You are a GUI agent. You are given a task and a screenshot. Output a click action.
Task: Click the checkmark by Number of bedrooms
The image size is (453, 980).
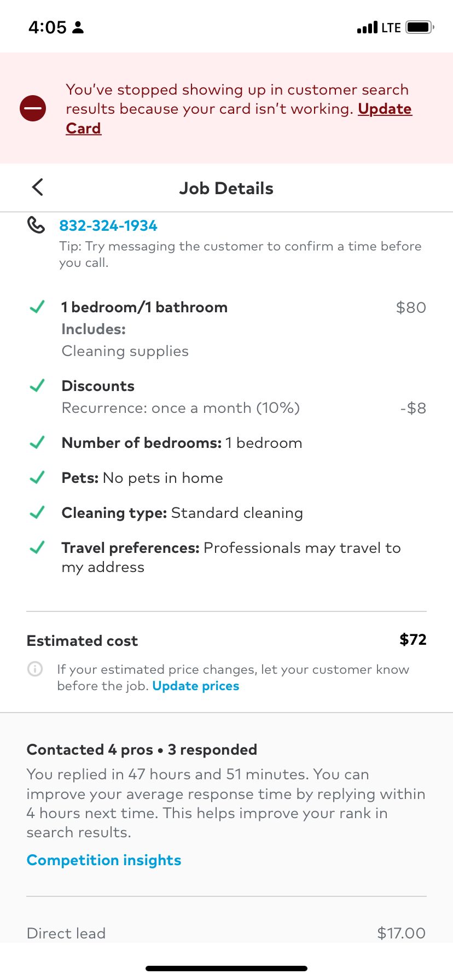(37, 442)
